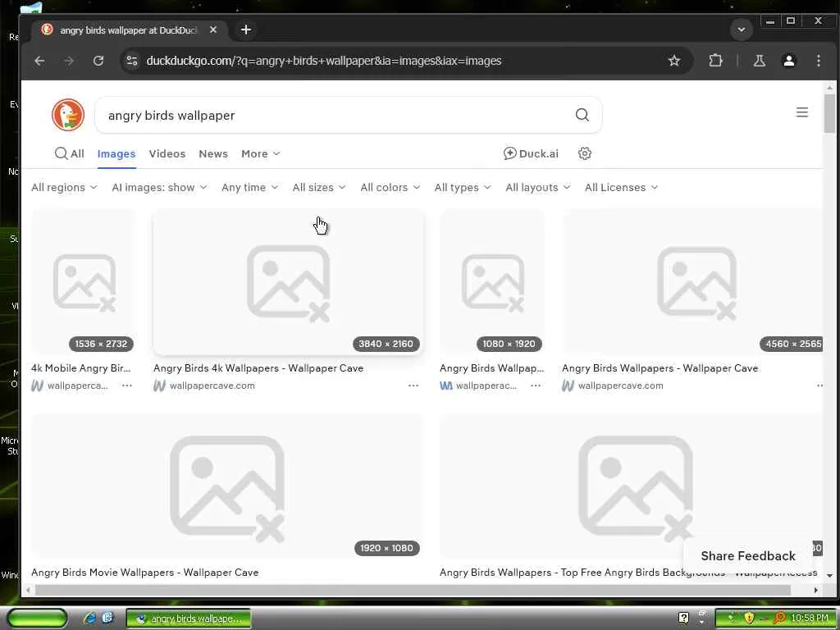Screen dimensions: 840x630
Task: Click the scroll down arrow of the page
Action: tap(830, 575)
